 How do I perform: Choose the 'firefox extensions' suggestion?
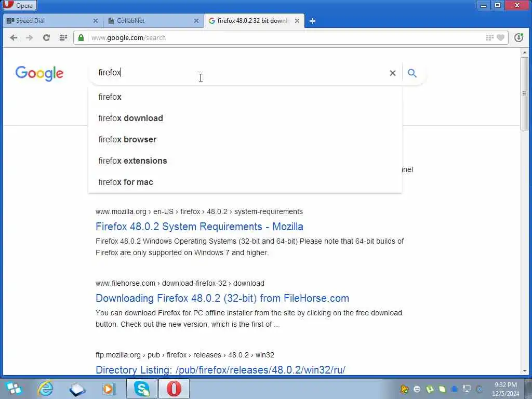click(x=245, y=161)
